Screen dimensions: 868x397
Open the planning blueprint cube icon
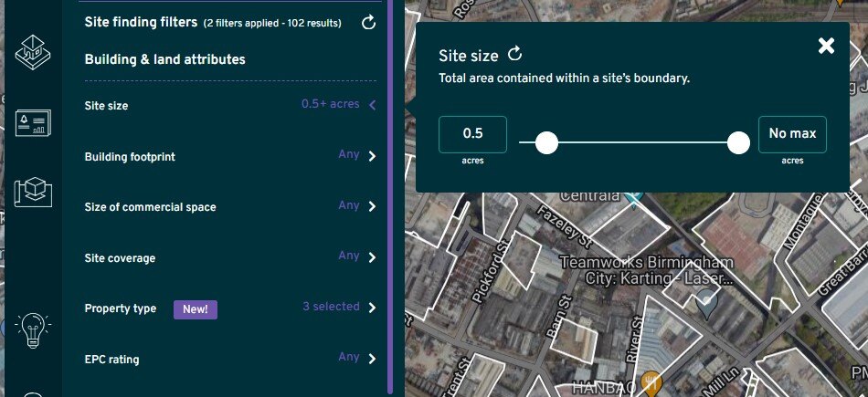coord(33,193)
